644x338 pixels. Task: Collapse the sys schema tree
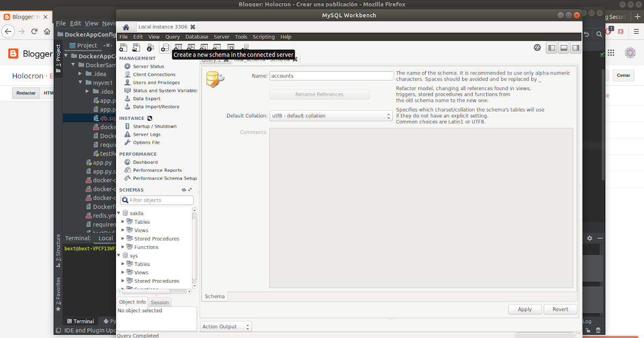pyautogui.click(x=118, y=255)
